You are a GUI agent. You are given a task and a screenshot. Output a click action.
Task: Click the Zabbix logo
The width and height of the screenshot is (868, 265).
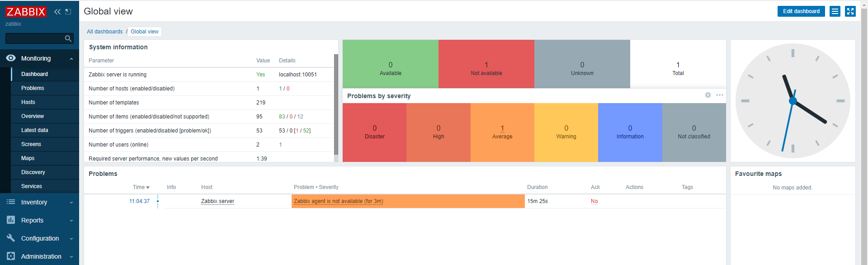pos(26,12)
